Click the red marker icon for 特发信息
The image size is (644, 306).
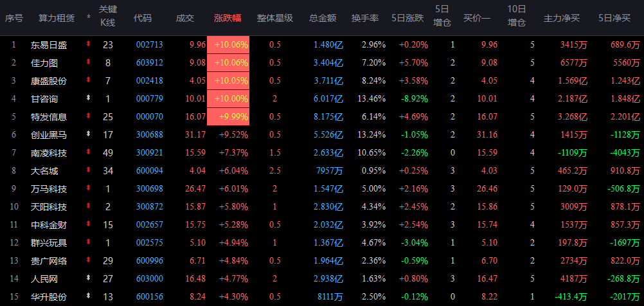[88, 116]
